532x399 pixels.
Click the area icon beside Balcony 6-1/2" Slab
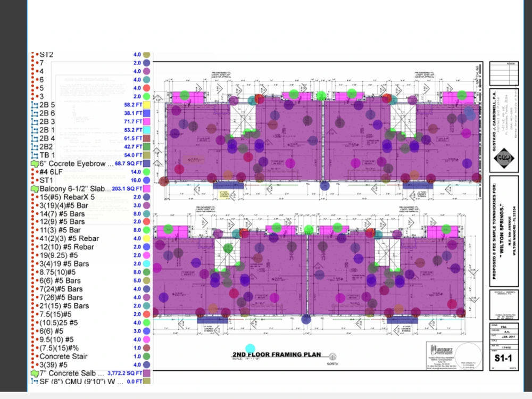tap(34, 188)
